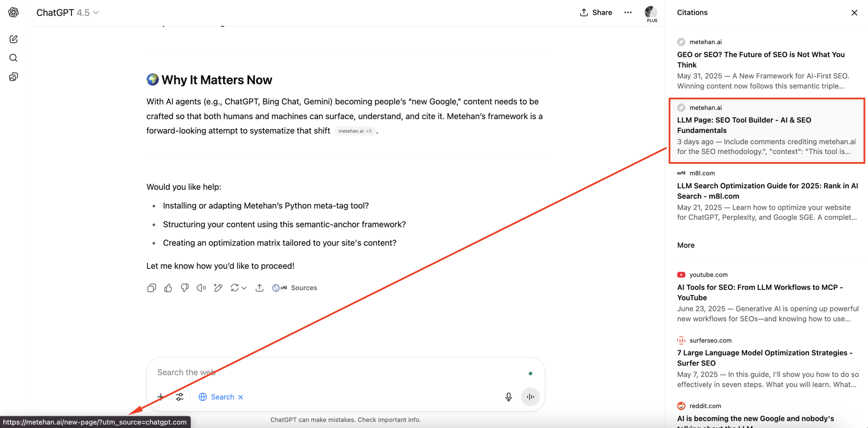Click the youtube.com source favicon
This screenshot has height=428, width=868.
coord(681,275)
